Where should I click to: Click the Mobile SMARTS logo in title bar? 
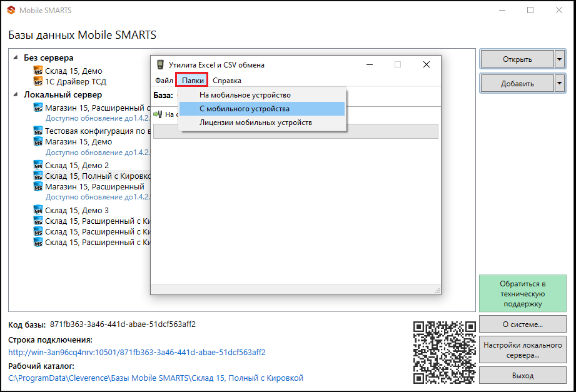tap(11, 10)
